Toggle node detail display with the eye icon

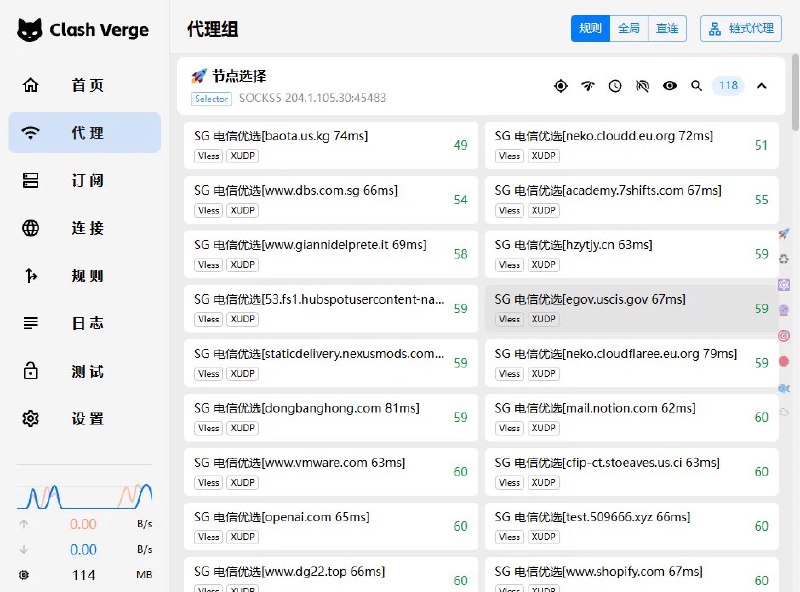pyautogui.click(x=670, y=86)
